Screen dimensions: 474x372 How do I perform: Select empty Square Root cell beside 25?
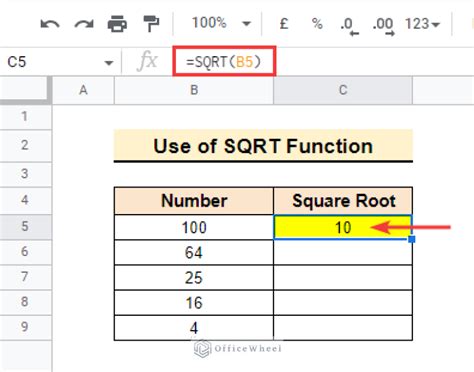343,277
